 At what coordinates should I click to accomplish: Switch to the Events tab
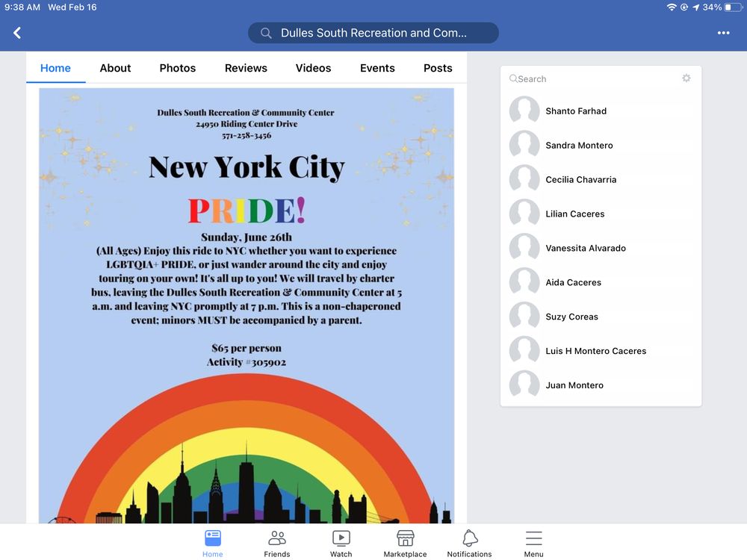(377, 68)
